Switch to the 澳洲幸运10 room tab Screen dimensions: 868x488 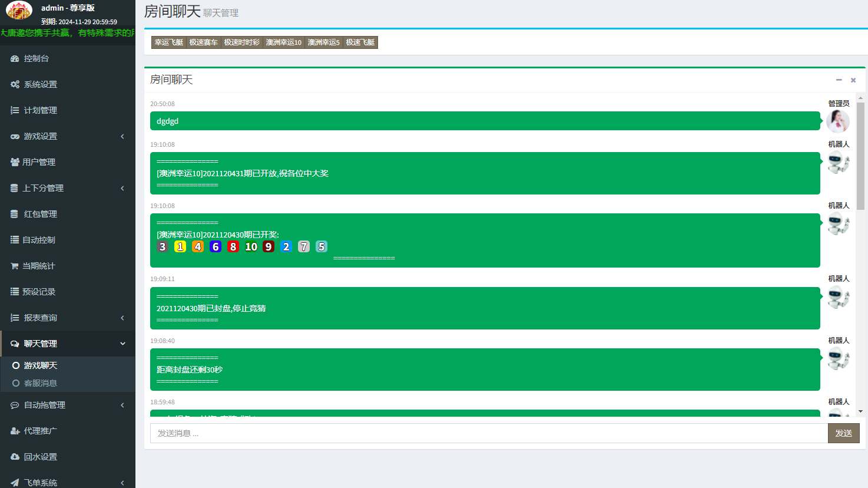(283, 42)
